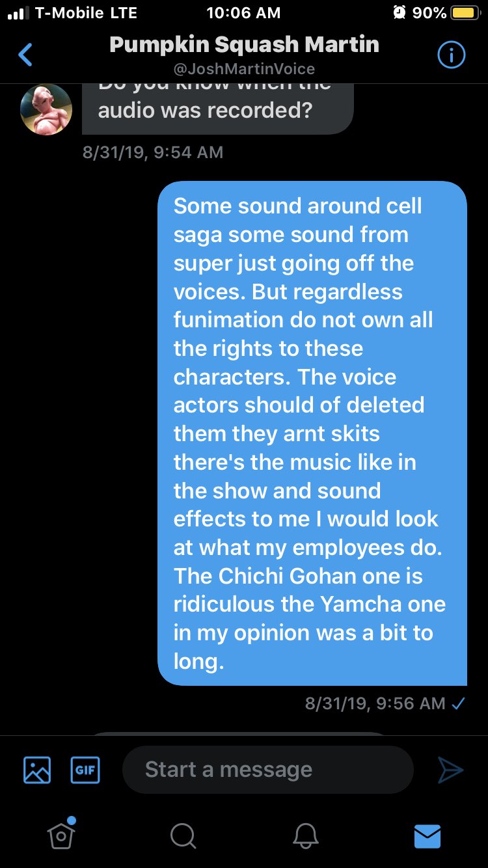Open the Search tab magnifier
Screen dimensions: 488x868
pyautogui.click(x=183, y=836)
